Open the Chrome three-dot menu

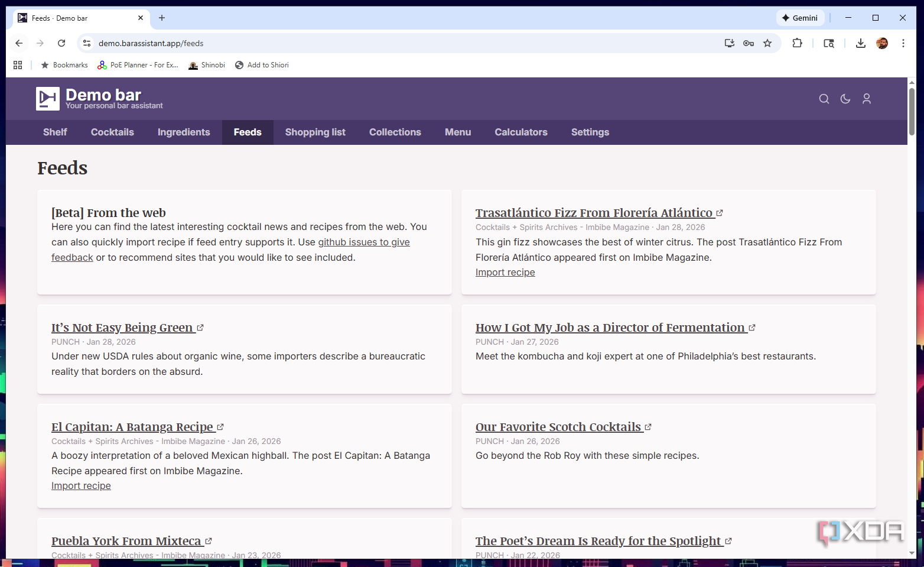tap(903, 43)
